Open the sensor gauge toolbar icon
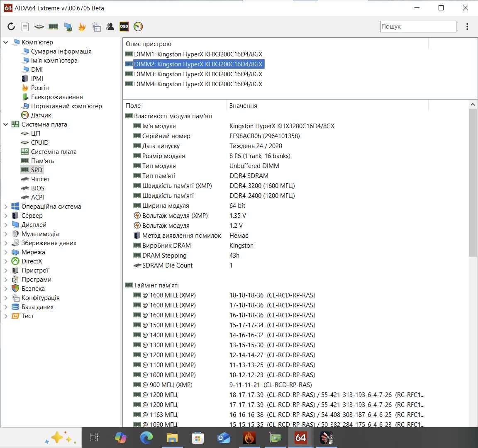Viewport: 478px width, 448px height. [138, 27]
